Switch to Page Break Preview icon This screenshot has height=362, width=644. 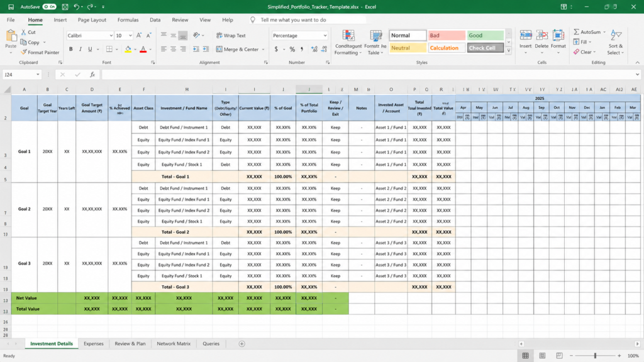click(x=559, y=356)
